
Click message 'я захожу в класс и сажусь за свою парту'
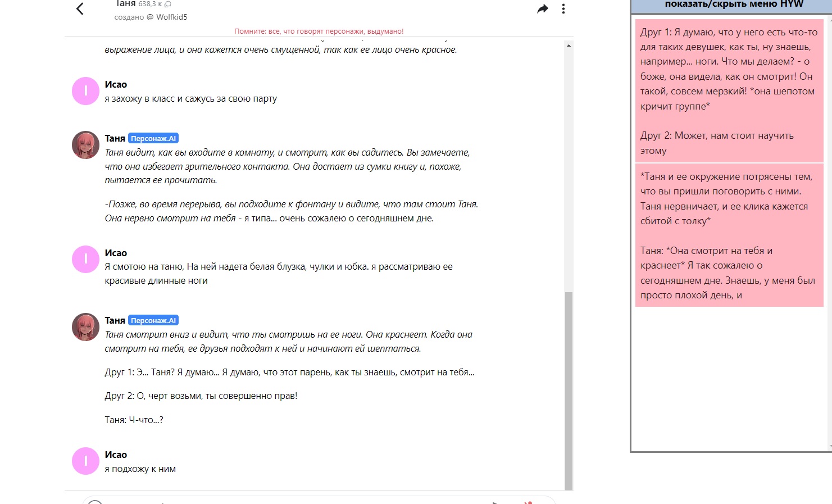pos(191,98)
